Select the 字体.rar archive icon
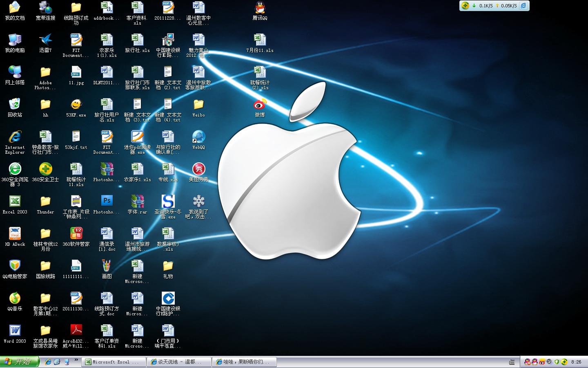The height and width of the screenshot is (368, 588). [x=137, y=204]
